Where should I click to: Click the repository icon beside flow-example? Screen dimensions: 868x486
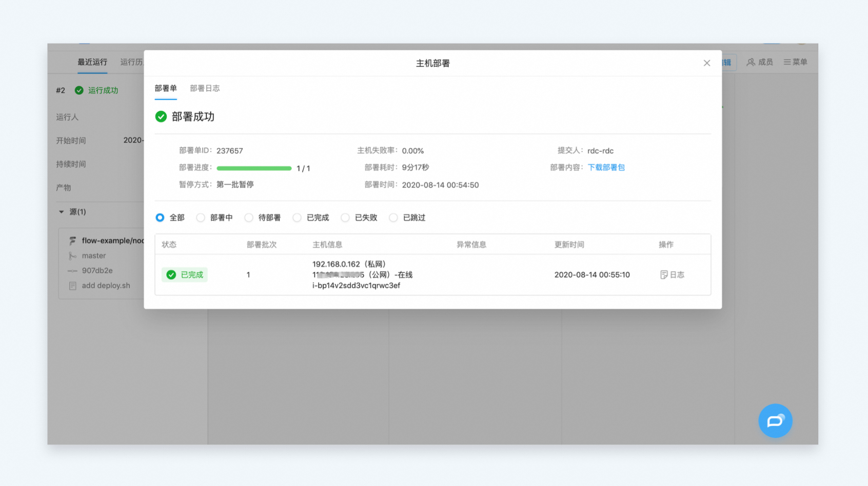(x=73, y=240)
